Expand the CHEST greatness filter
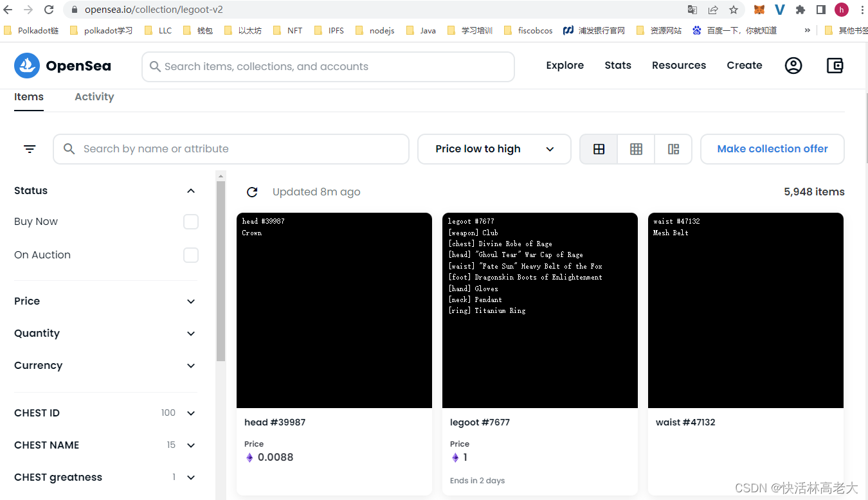Screen dimensions: 868x500 click(x=191, y=478)
